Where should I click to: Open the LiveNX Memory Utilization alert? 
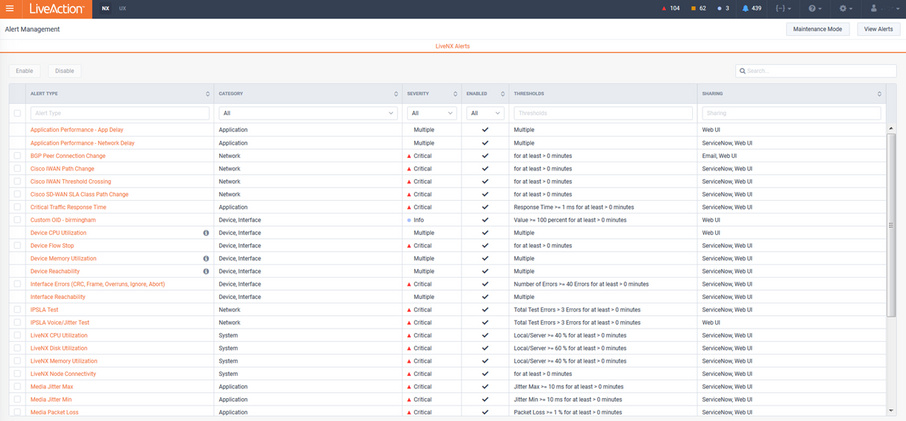pos(64,361)
